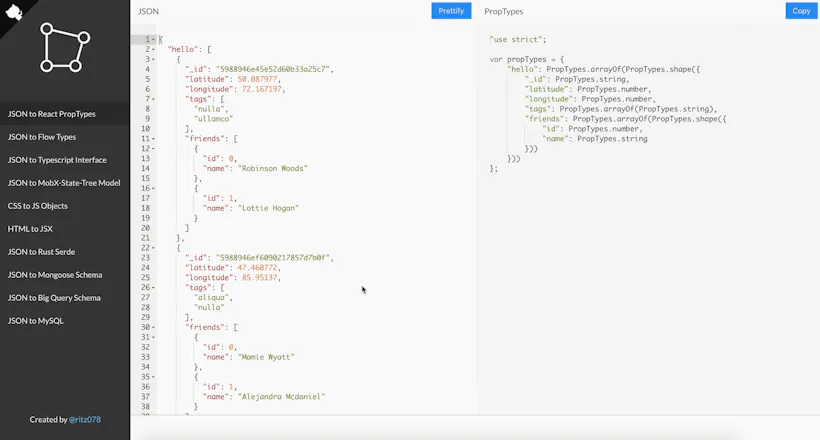This screenshot has height=440, width=820.
Task: Click the longitude value 85.95137
Action: pos(259,278)
